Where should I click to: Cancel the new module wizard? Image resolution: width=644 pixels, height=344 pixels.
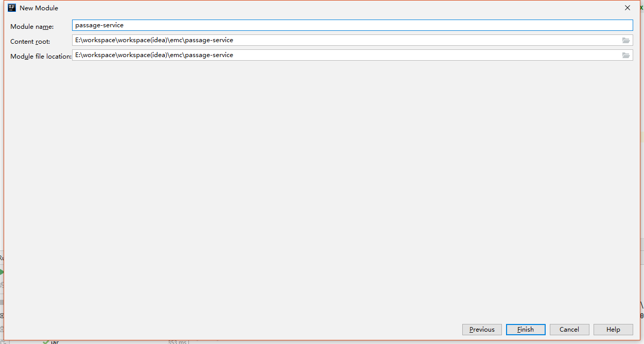click(569, 330)
